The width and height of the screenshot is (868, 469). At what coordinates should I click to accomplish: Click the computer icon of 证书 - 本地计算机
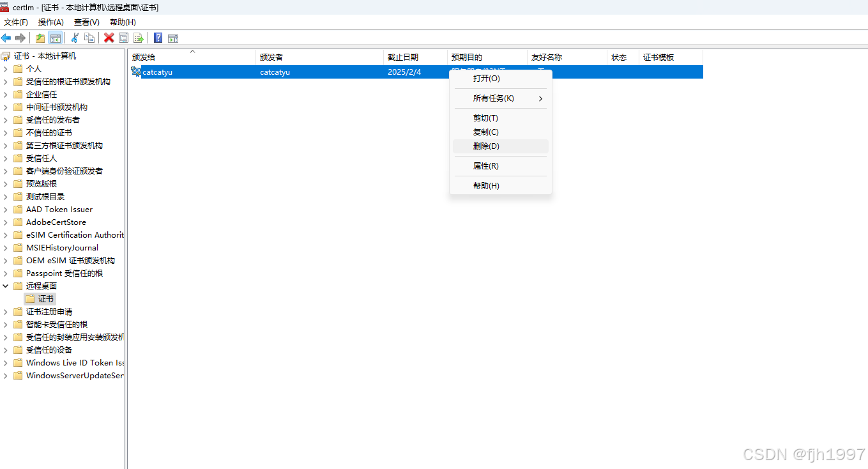6,56
